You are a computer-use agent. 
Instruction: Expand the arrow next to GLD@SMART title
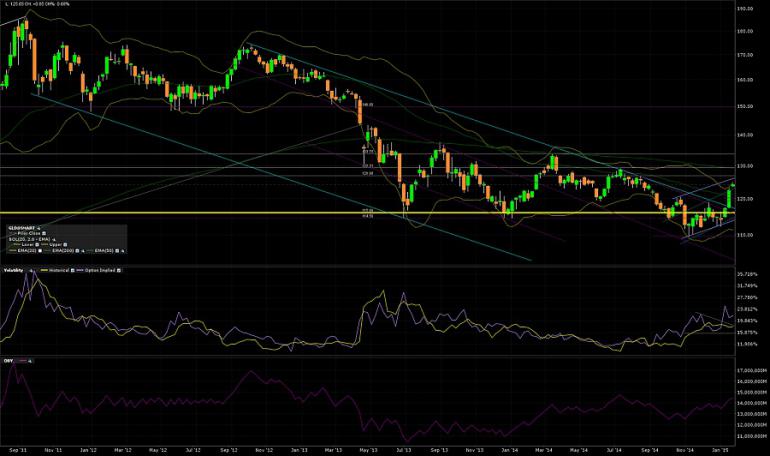(38, 229)
